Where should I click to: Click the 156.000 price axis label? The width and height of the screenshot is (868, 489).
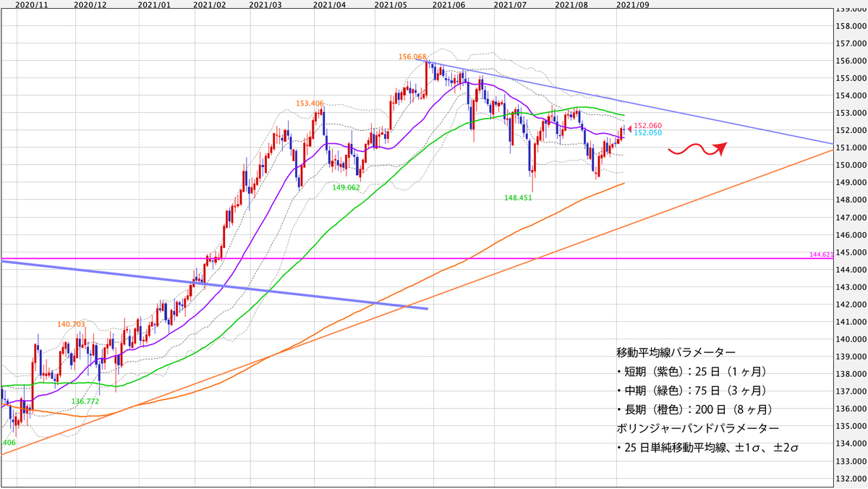tap(851, 61)
